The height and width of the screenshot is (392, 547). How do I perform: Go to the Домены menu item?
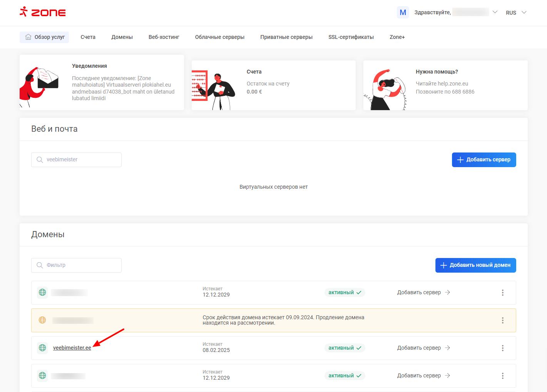122,37
